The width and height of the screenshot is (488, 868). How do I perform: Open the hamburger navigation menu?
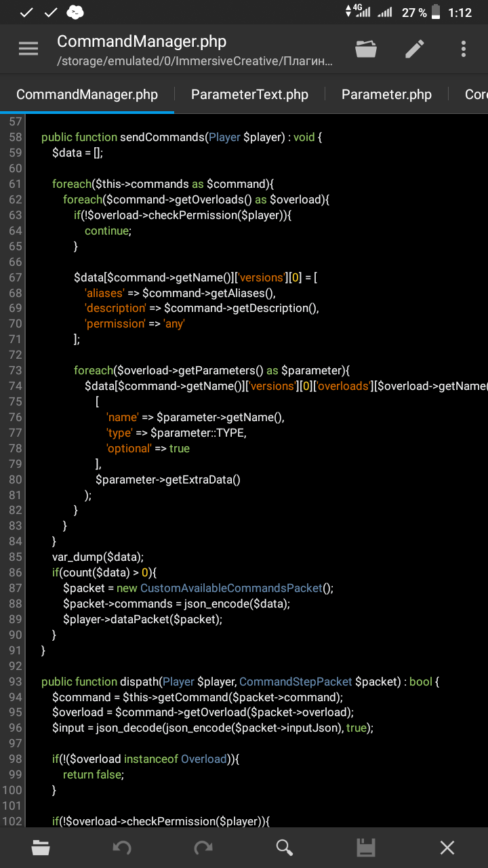point(28,49)
